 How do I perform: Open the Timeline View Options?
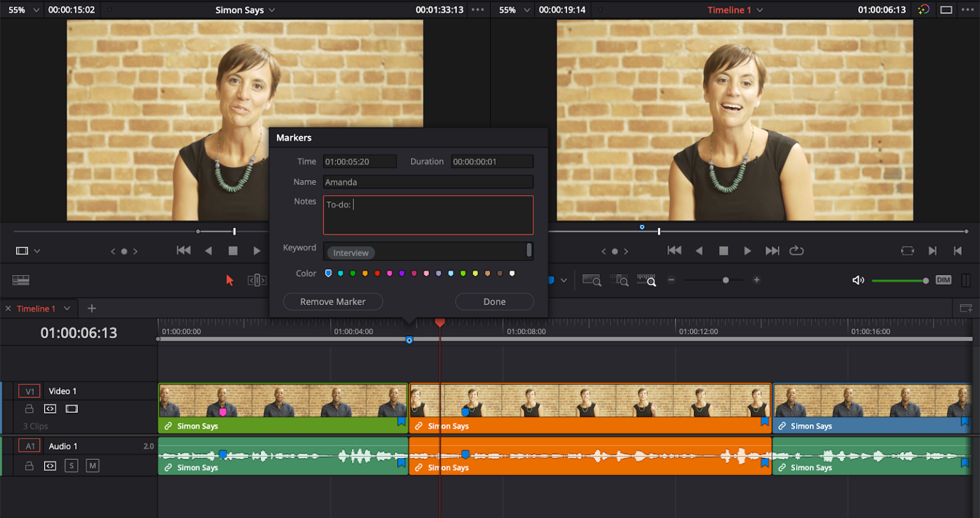20,280
